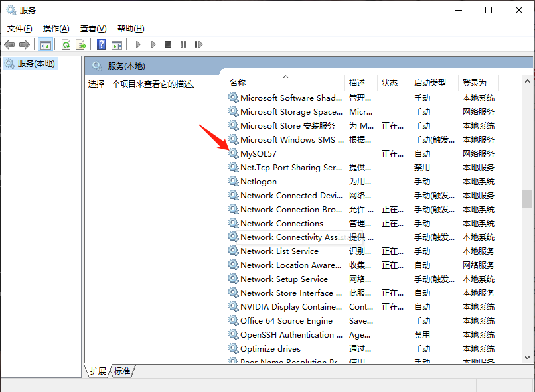The width and height of the screenshot is (535, 392).
Task: Select the NVIDIA Display Containe... service
Action: point(291,307)
